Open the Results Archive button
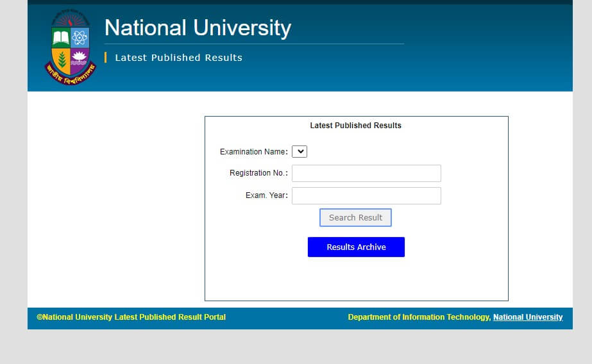Screen dimensions: 592x364 356,247
